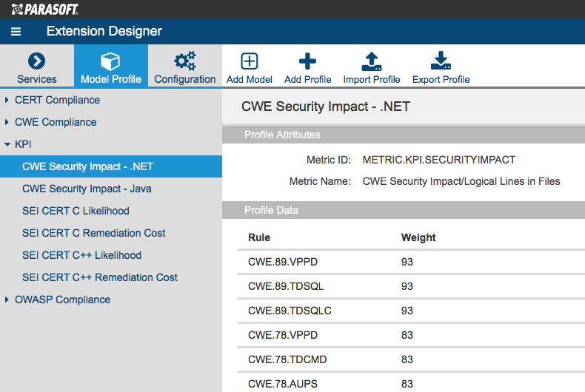The width and height of the screenshot is (585, 392).
Task: Click the Metric ID label
Action: 329,160
